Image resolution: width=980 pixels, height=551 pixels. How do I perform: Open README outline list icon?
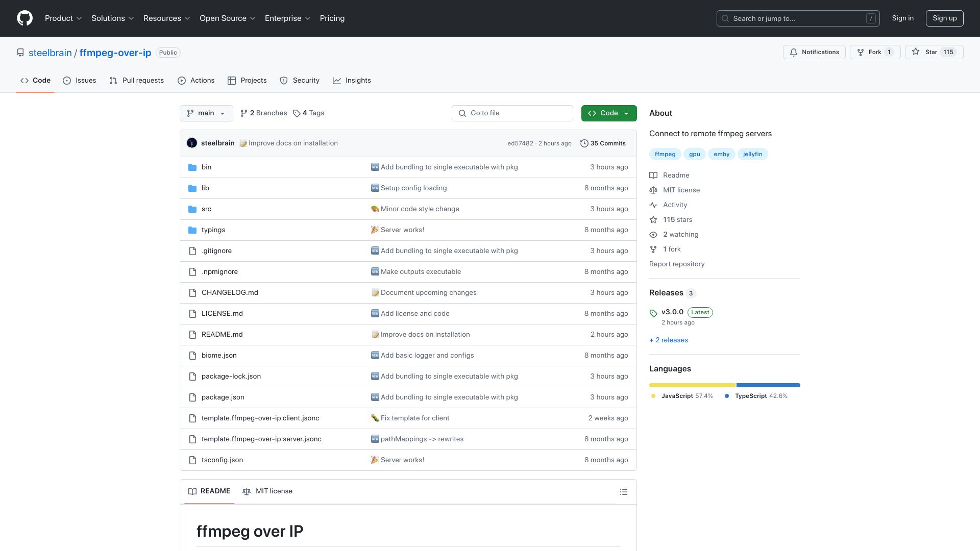click(x=623, y=492)
